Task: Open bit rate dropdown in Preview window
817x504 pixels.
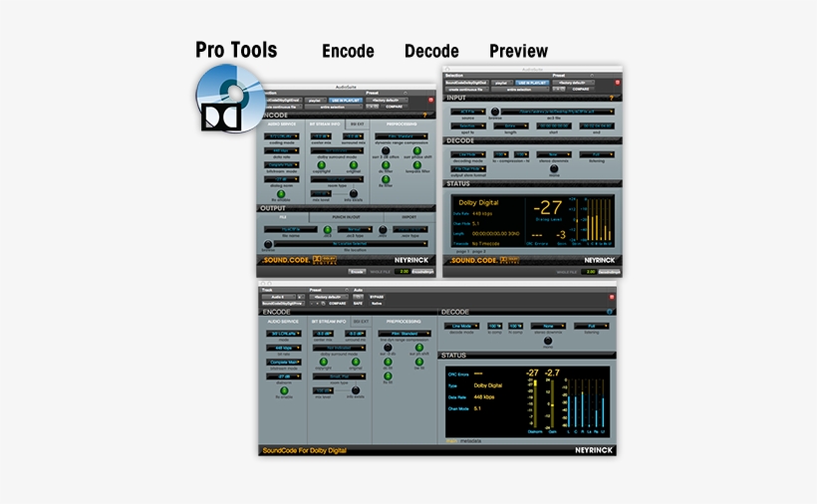Action: pyautogui.click(x=284, y=348)
